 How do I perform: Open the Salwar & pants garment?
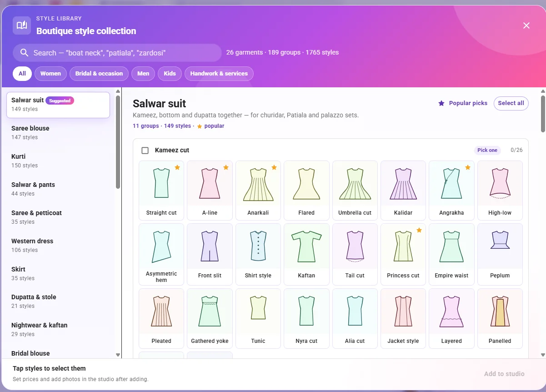(58, 189)
